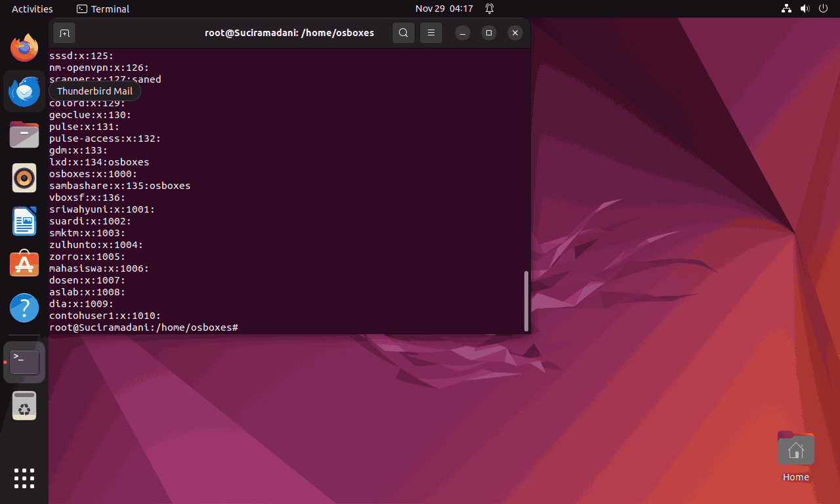Select the Terminal icon in the dock
Screen dimensions: 840x504
click(x=24, y=362)
